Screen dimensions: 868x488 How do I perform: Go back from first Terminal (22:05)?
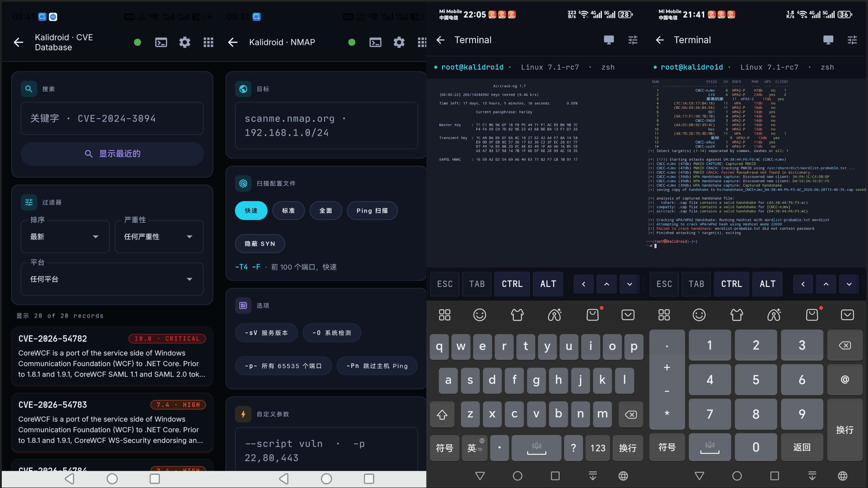click(441, 40)
